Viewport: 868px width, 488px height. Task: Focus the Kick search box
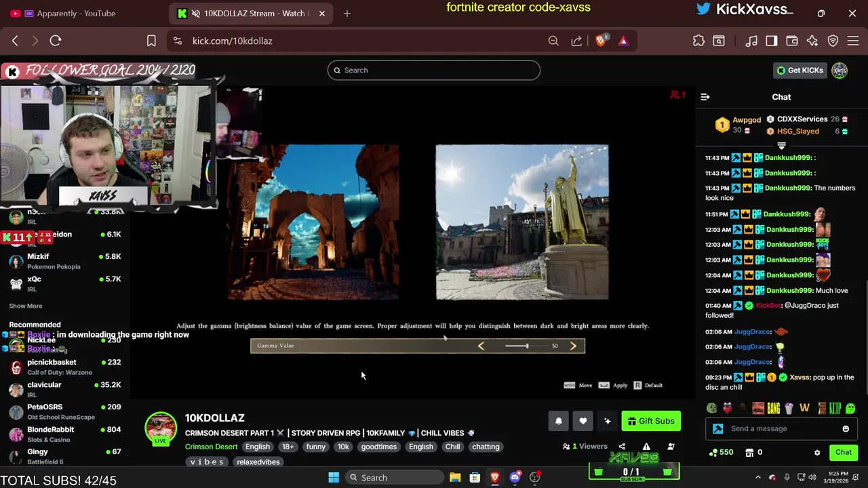pyautogui.click(x=434, y=70)
